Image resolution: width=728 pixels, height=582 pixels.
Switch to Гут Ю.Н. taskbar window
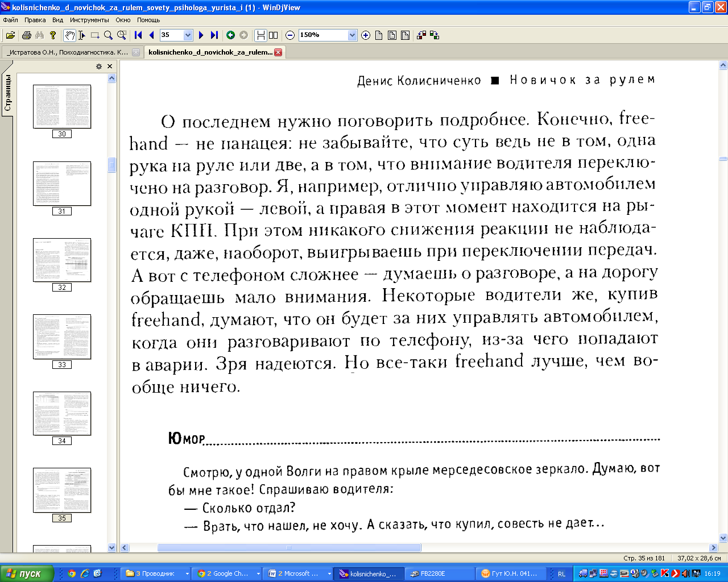[x=511, y=573]
